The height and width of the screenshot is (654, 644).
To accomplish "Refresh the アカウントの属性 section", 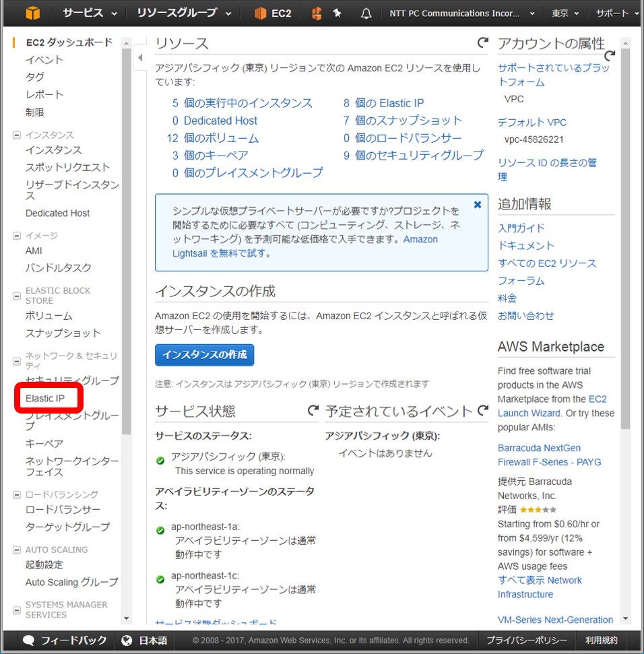I will point(610,55).
